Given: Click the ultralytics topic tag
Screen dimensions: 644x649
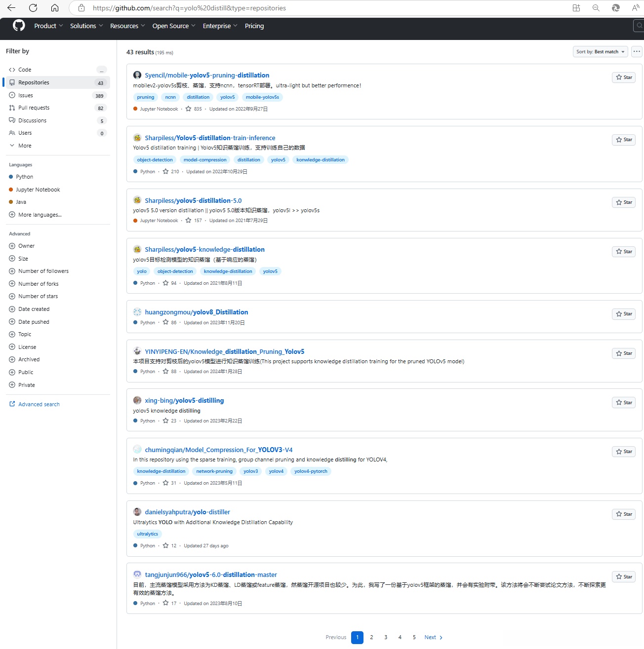Looking at the screenshot, I should 148,534.
